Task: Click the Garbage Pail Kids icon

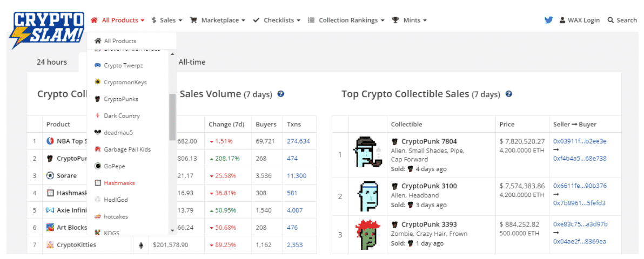Action: pos(98,149)
